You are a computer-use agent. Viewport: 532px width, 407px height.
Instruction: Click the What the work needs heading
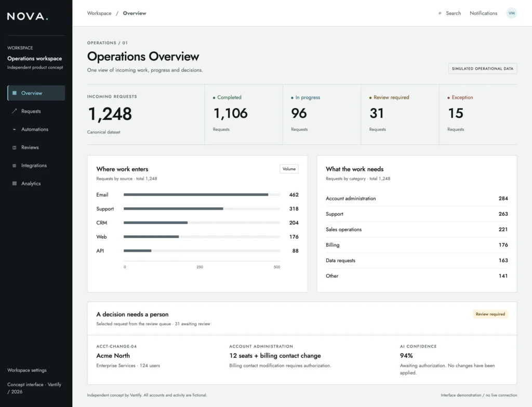pos(354,169)
